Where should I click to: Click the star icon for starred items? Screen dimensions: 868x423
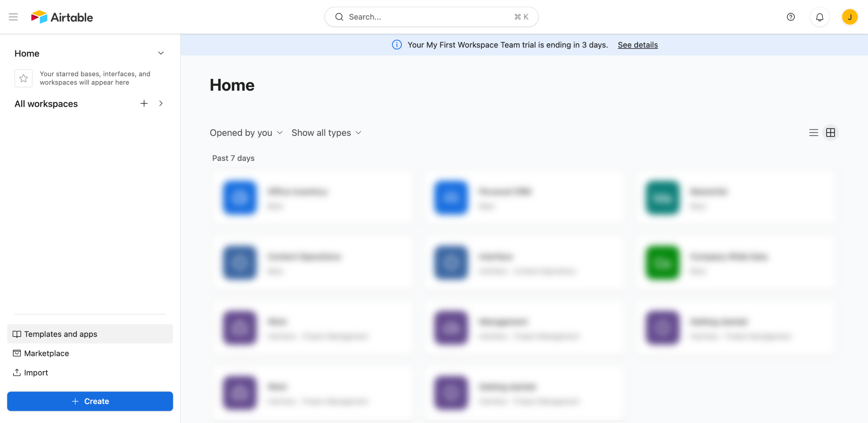coord(23,78)
